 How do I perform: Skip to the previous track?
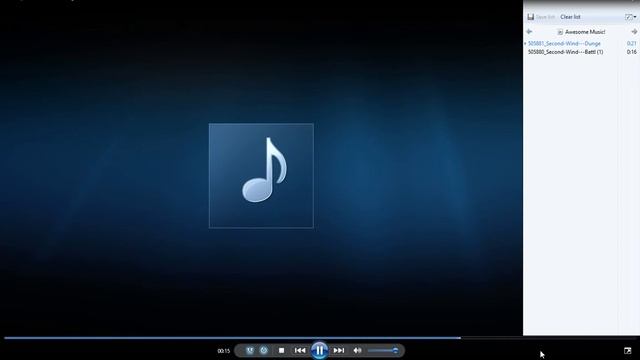click(x=300, y=350)
